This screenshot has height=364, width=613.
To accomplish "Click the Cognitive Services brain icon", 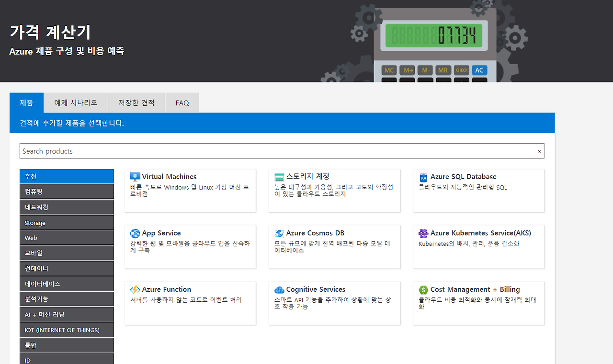I will 279,290.
